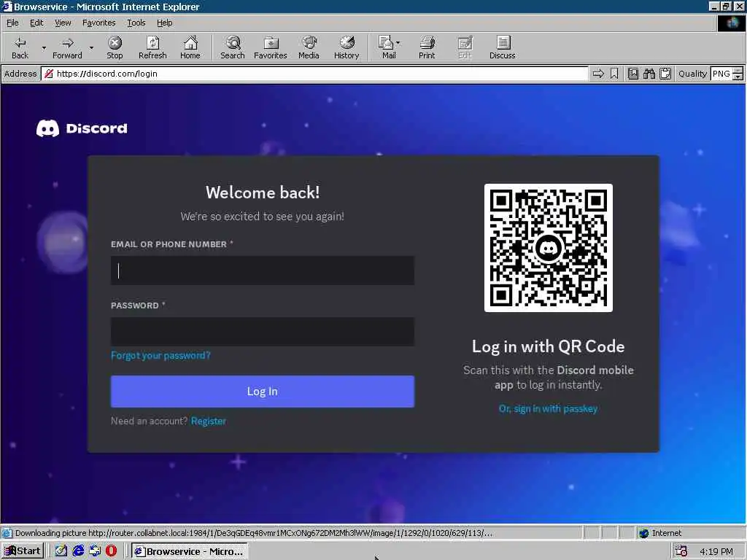The height and width of the screenshot is (560, 747).
Task: Click the Discord logo
Action: [82, 128]
